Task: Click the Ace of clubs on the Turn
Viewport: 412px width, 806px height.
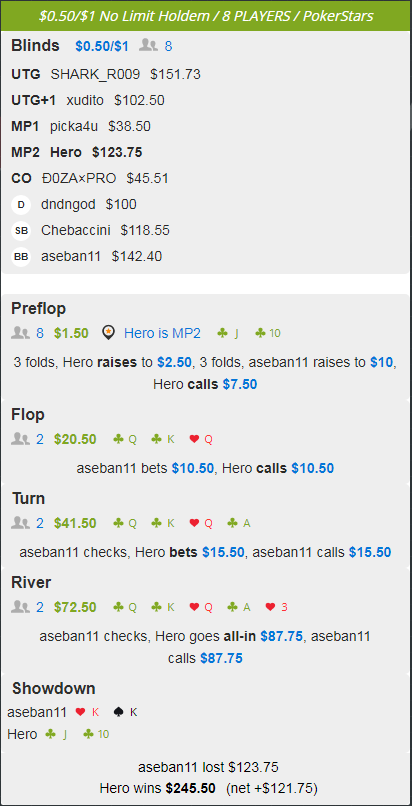Action: point(238,523)
